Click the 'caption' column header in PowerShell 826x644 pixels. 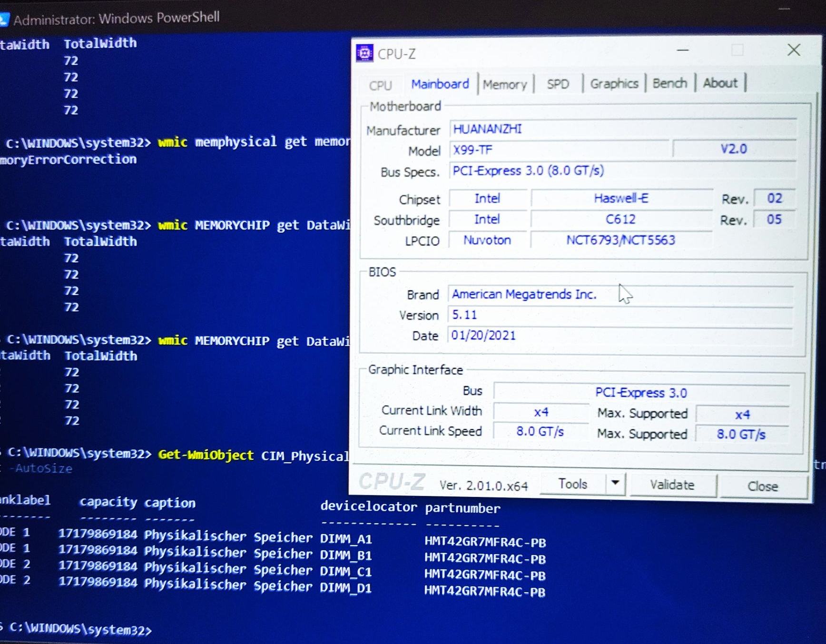170,503
